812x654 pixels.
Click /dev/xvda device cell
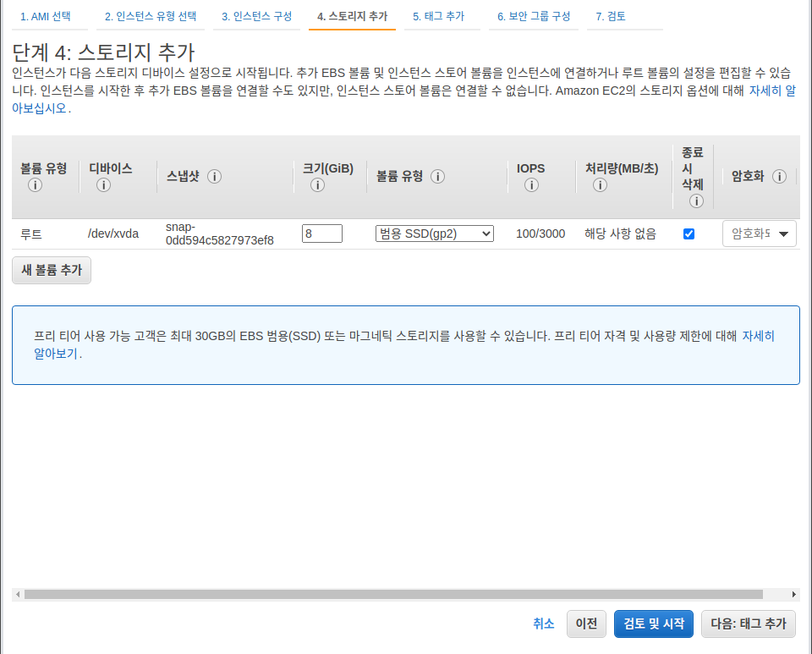pyautogui.click(x=112, y=234)
